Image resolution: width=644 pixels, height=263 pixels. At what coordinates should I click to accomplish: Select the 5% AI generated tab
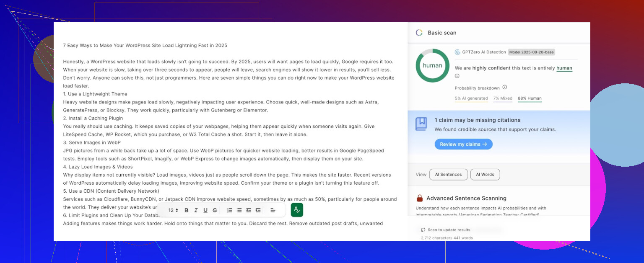[471, 98]
